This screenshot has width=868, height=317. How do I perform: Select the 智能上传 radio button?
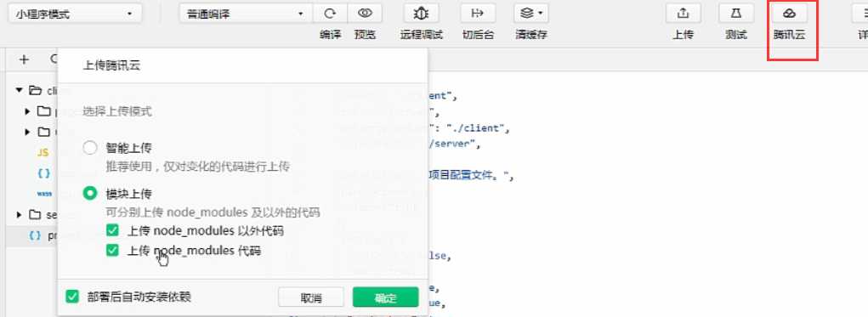89,148
